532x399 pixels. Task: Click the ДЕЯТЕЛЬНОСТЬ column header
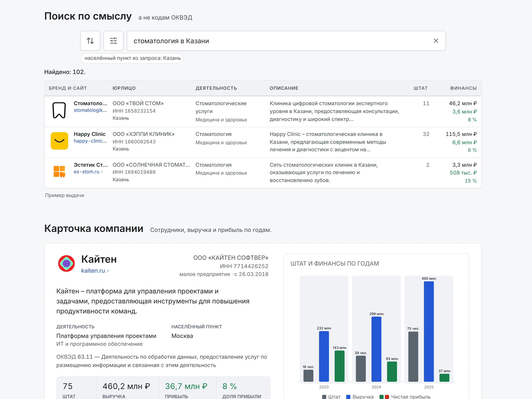(216, 88)
